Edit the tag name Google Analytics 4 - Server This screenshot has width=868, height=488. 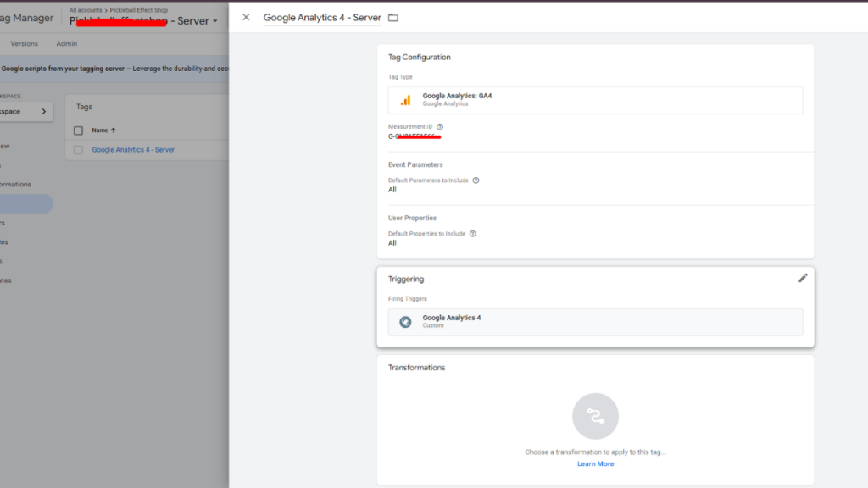[322, 18]
